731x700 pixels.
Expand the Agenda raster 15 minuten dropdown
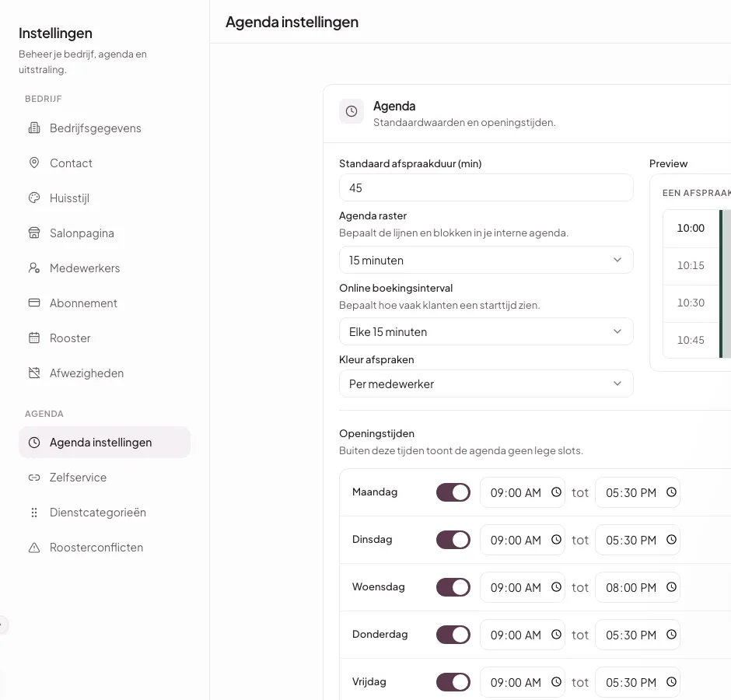(x=486, y=261)
